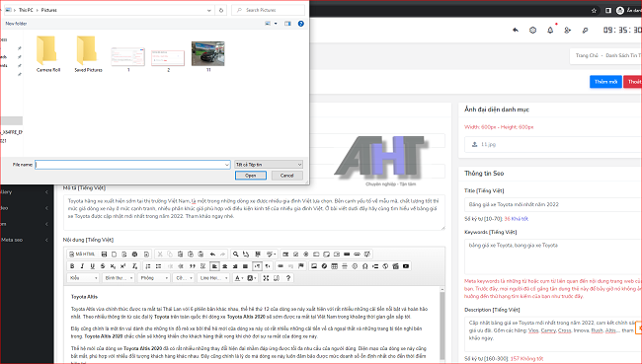
Task: Click the insert table icon
Action: [x=334, y=266]
